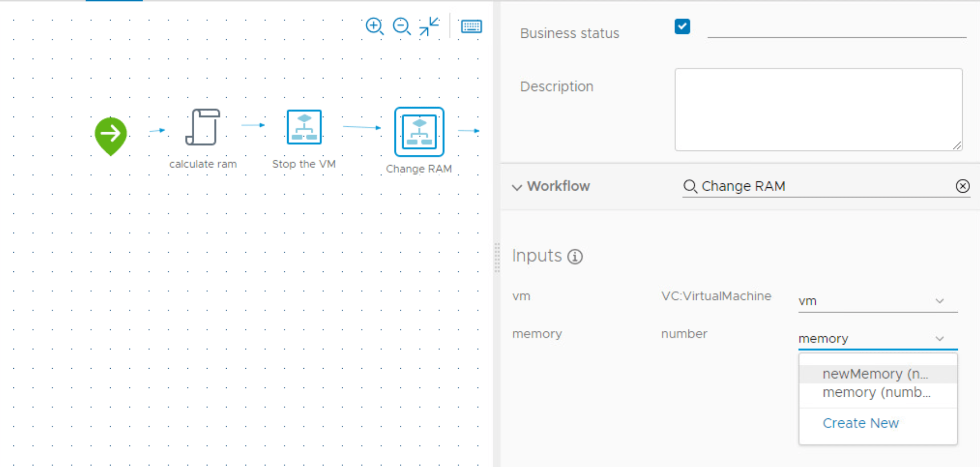Click Create New in the dropdown
980x467 pixels.
click(x=860, y=423)
